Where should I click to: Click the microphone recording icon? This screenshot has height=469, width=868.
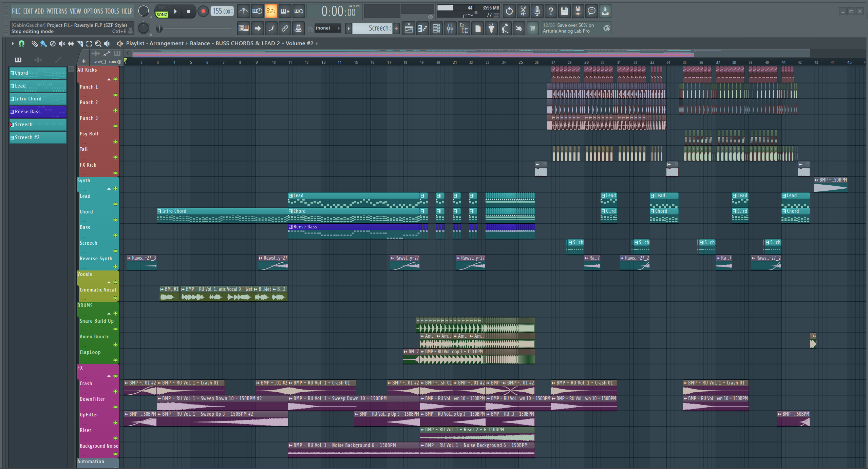coord(537,11)
